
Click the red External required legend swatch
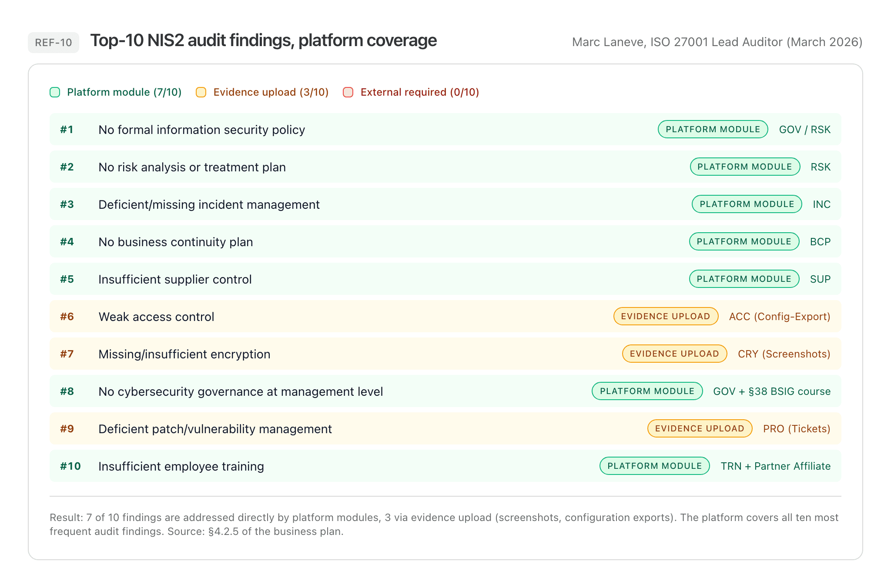click(348, 92)
